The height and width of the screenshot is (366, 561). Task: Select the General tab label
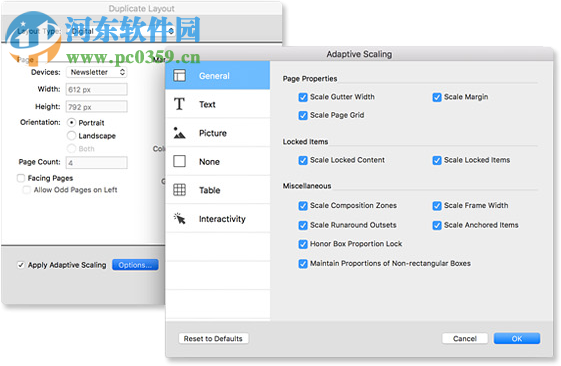tap(214, 76)
